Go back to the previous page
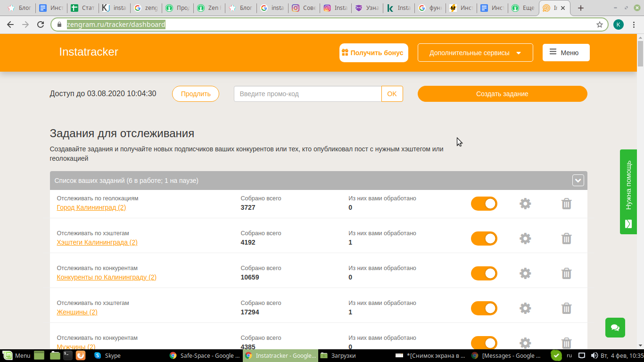This screenshot has height=362, width=644. pyautogui.click(x=11, y=25)
